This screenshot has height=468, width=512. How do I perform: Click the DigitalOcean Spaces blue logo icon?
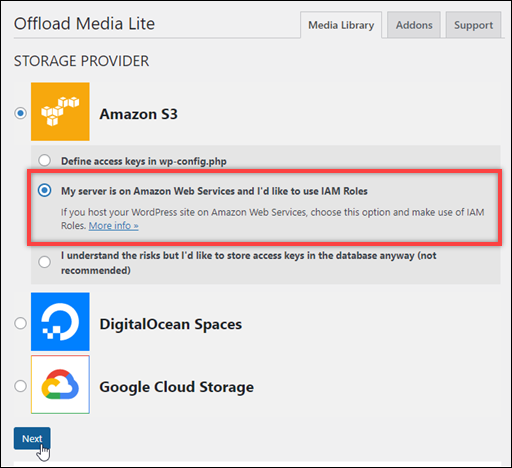60,322
